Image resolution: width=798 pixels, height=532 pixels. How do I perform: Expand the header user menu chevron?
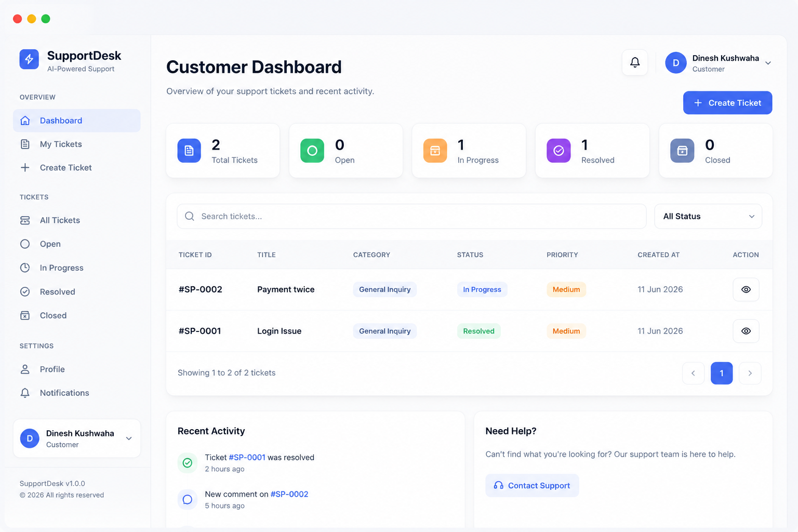coord(768,63)
